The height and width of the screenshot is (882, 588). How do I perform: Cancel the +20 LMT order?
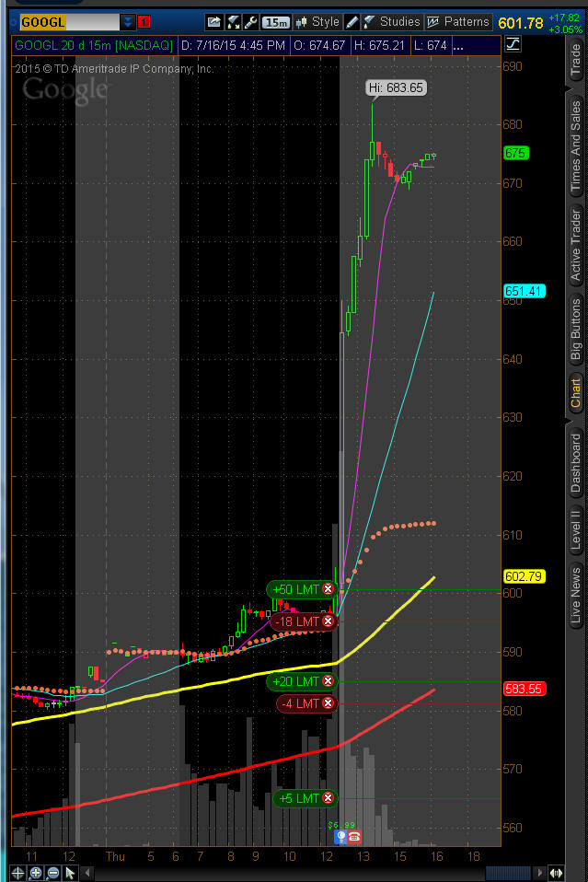point(328,681)
